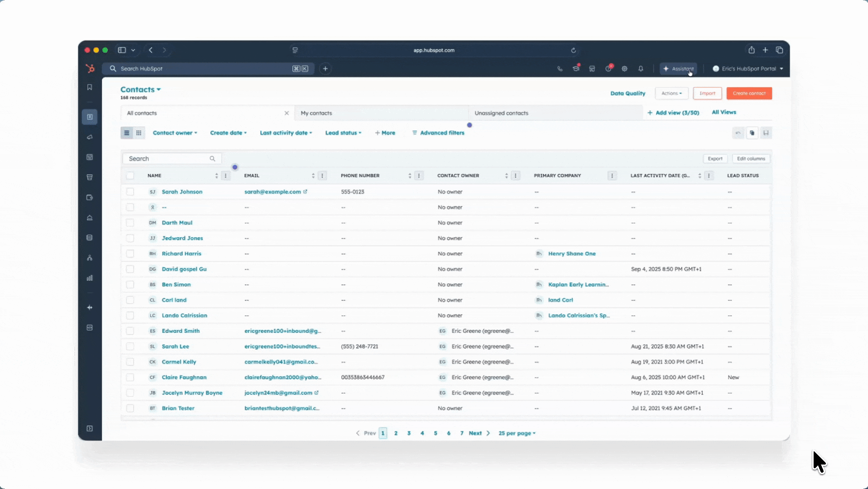Open the Bookmarks icon in the sidebar
This screenshot has height=489, width=868.
[90, 87]
